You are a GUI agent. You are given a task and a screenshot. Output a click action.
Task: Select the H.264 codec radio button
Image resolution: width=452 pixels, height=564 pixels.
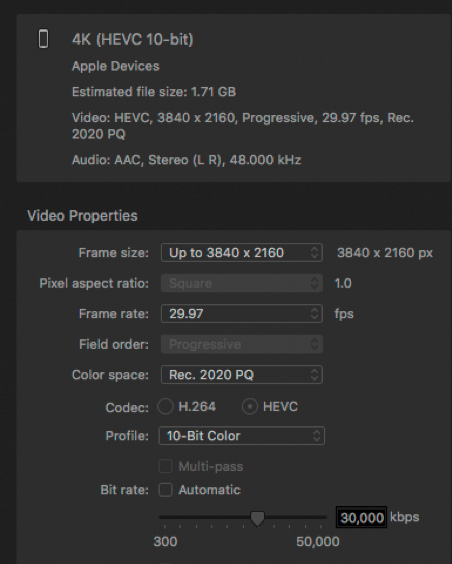165,407
